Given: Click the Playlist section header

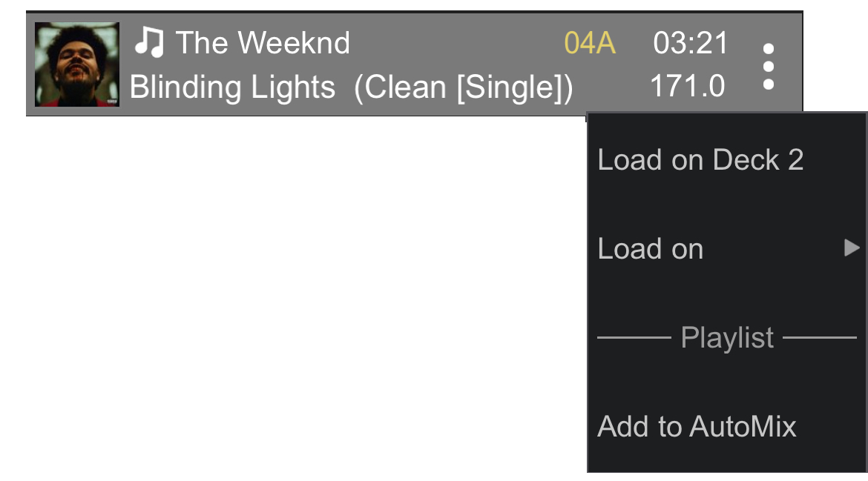Looking at the screenshot, I should [727, 338].
